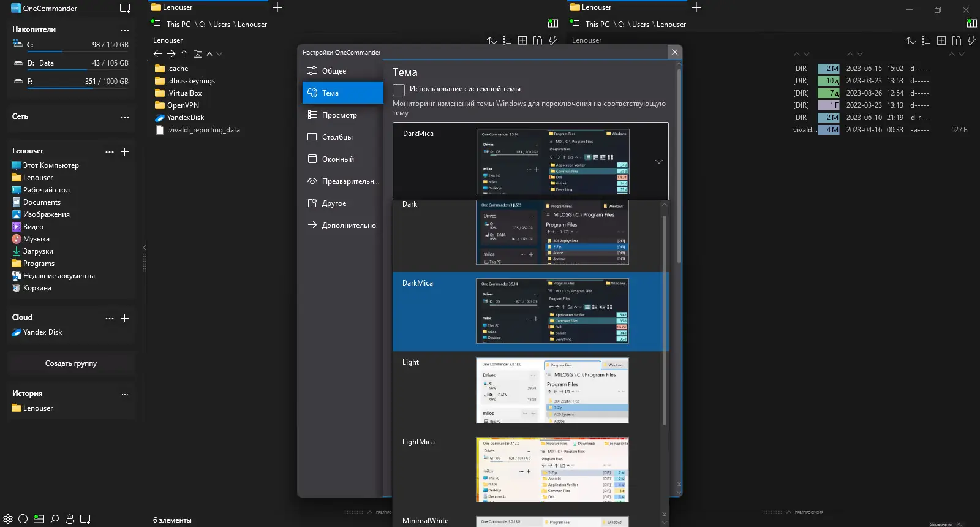Collapse the DarkMica theme dropdown

[658, 162]
